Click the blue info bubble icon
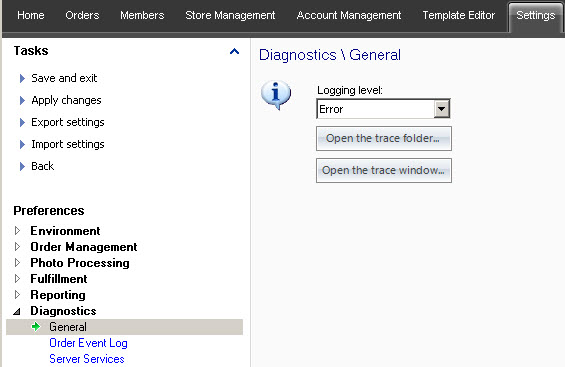Viewport: 565px width, 367px height. 276,95
